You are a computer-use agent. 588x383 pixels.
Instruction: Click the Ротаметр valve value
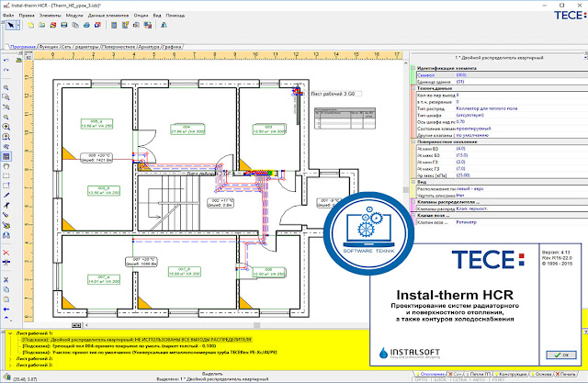(466, 222)
